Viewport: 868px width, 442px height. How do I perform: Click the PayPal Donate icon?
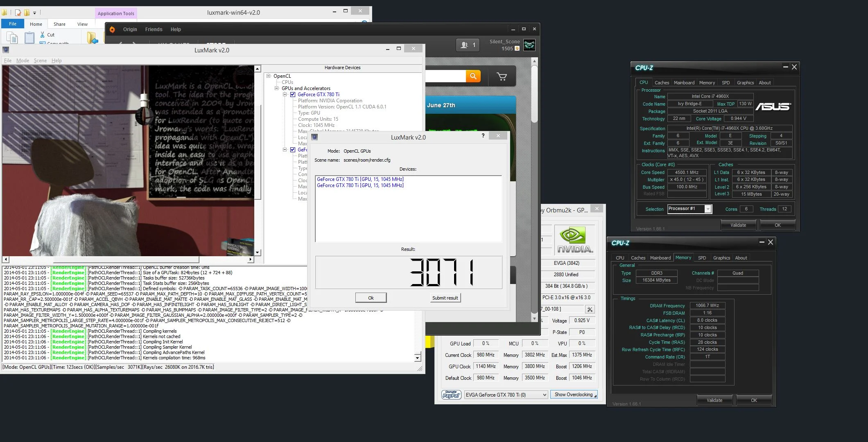tap(451, 395)
